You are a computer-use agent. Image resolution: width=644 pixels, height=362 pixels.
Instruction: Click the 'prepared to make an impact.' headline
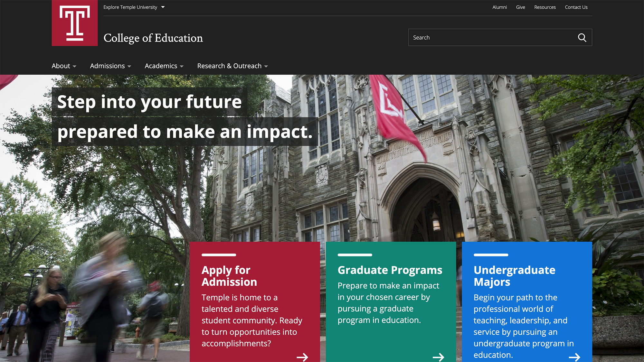pyautogui.click(x=185, y=132)
